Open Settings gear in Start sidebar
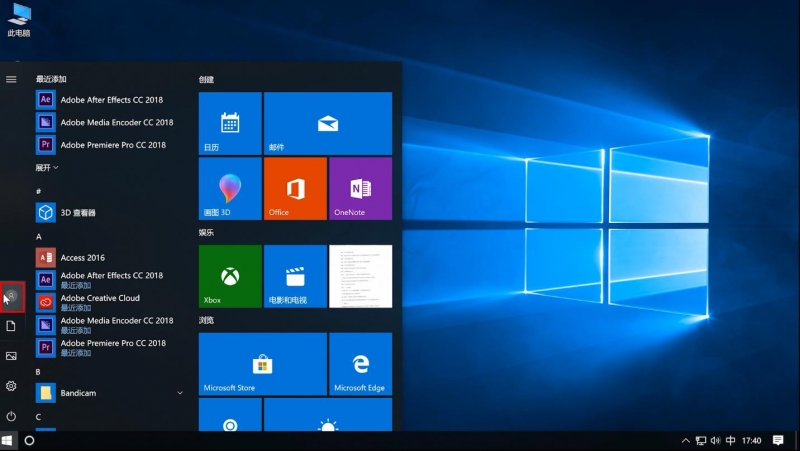 tap(11, 386)
